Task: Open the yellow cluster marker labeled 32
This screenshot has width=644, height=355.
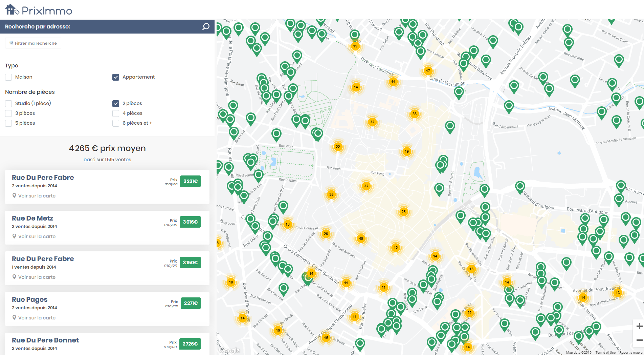Action: coord(372,122)
